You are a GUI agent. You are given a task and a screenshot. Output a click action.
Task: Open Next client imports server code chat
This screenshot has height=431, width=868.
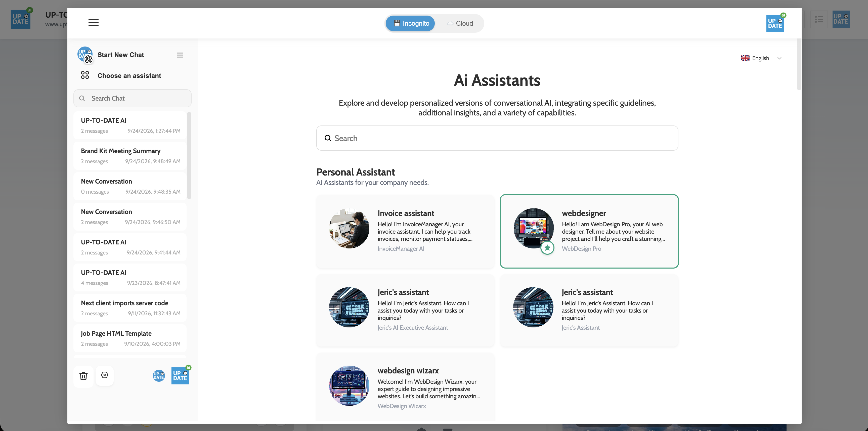point(130,308)
